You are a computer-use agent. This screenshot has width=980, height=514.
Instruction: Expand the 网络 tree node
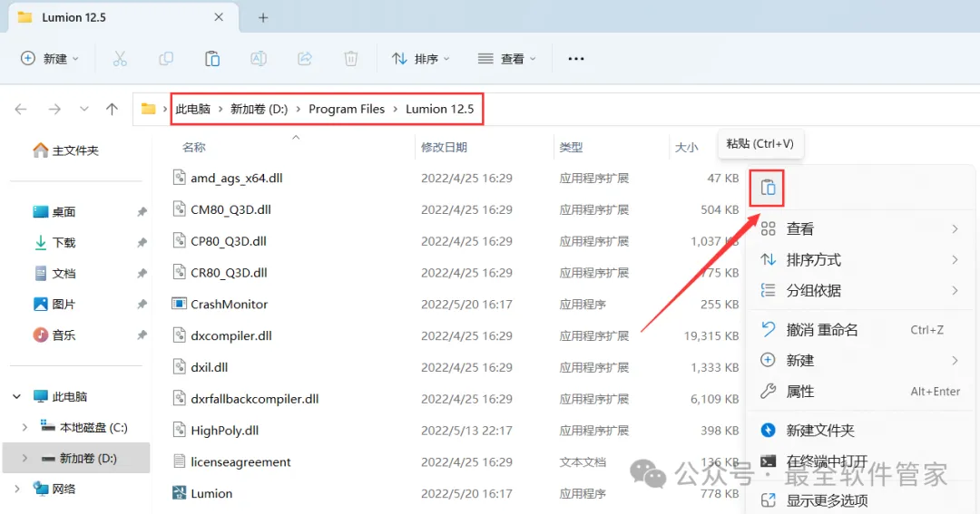(17, 489)
